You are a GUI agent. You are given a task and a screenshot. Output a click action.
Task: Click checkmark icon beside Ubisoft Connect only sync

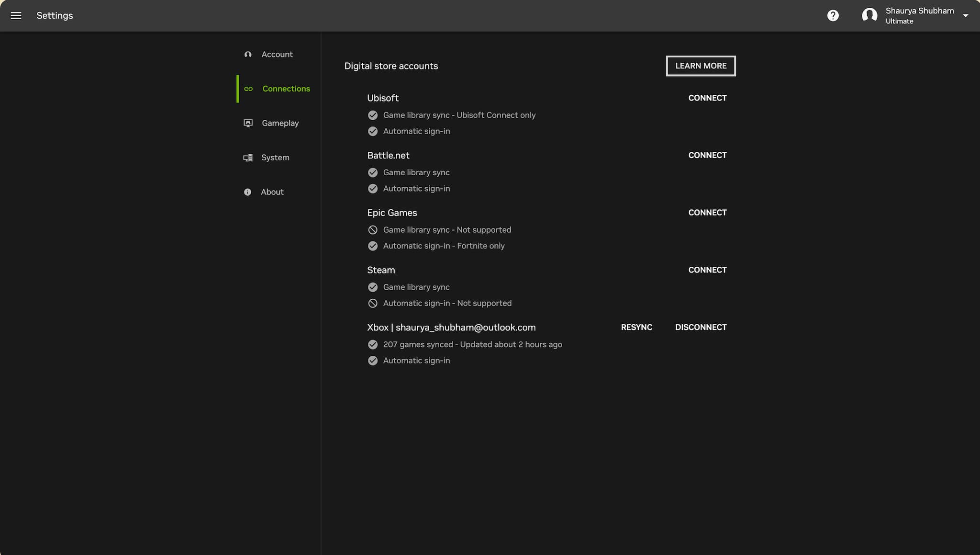point(373,115)
